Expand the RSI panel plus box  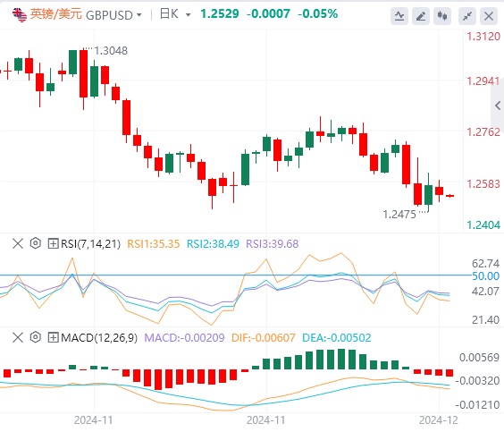coord(53,243)
